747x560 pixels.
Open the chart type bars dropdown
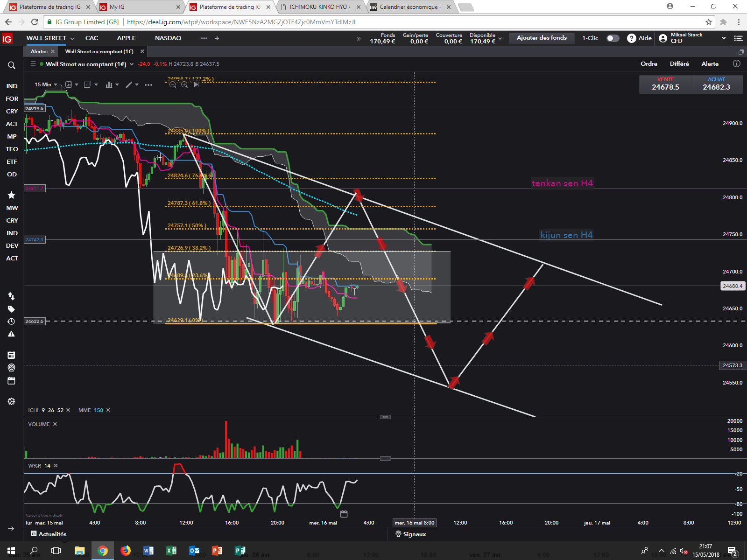(112, 84)
